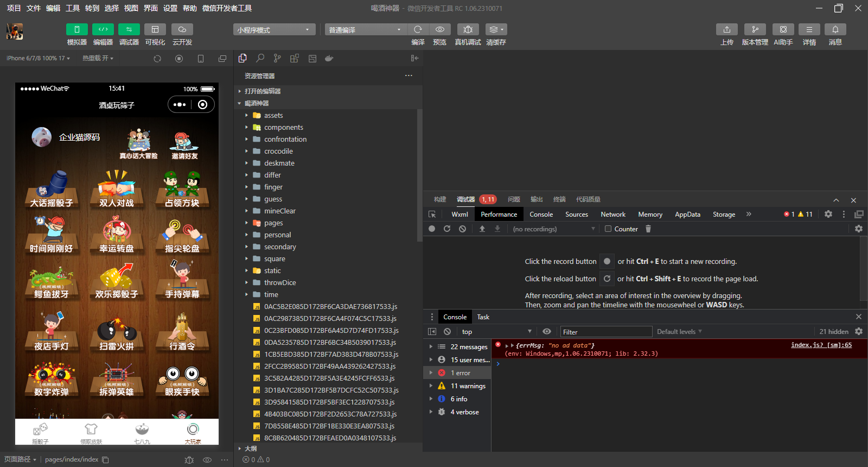Click the Upload icon
Image resolution: width=868 pixels, height=467 pixels.
[726, 29]
